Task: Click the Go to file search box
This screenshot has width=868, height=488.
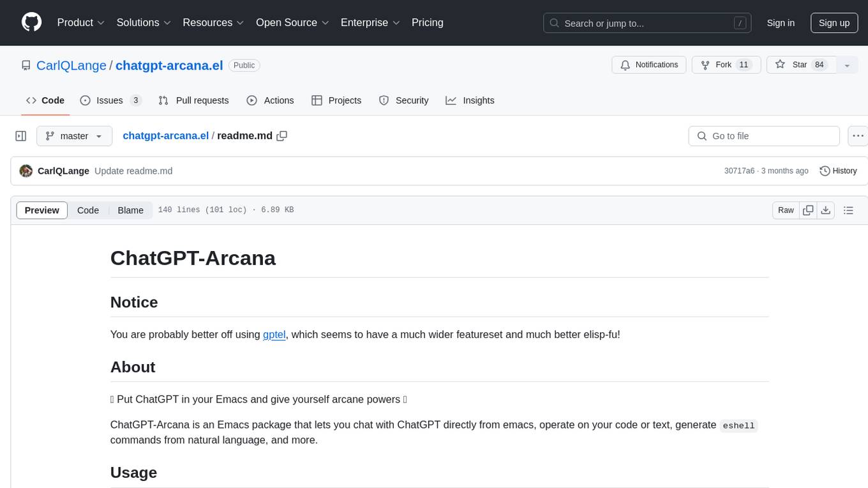Action: coord(764,136)
